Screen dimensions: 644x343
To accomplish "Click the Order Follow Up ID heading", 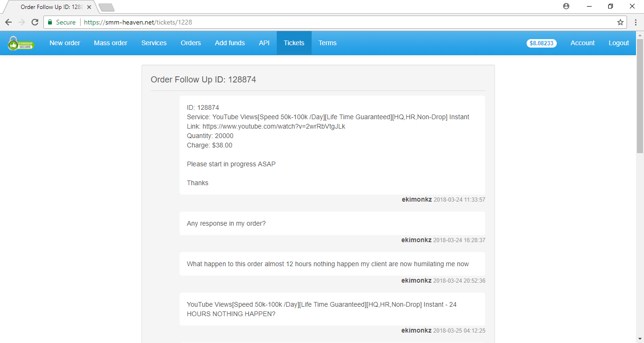I will click(203, 80).
